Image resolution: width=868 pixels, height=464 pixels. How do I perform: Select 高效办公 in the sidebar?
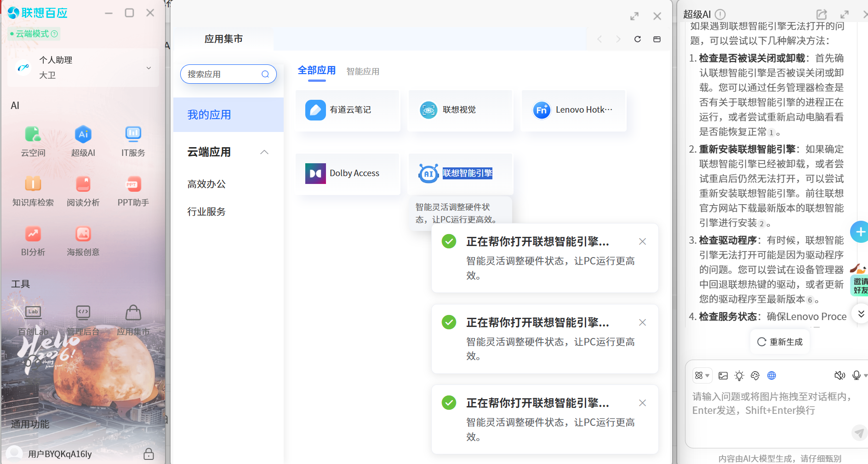206,184
